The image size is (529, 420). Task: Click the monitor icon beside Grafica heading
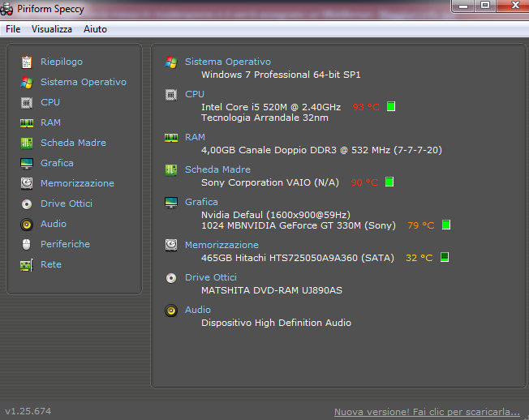pyautogui.click(x=171, y=203)
